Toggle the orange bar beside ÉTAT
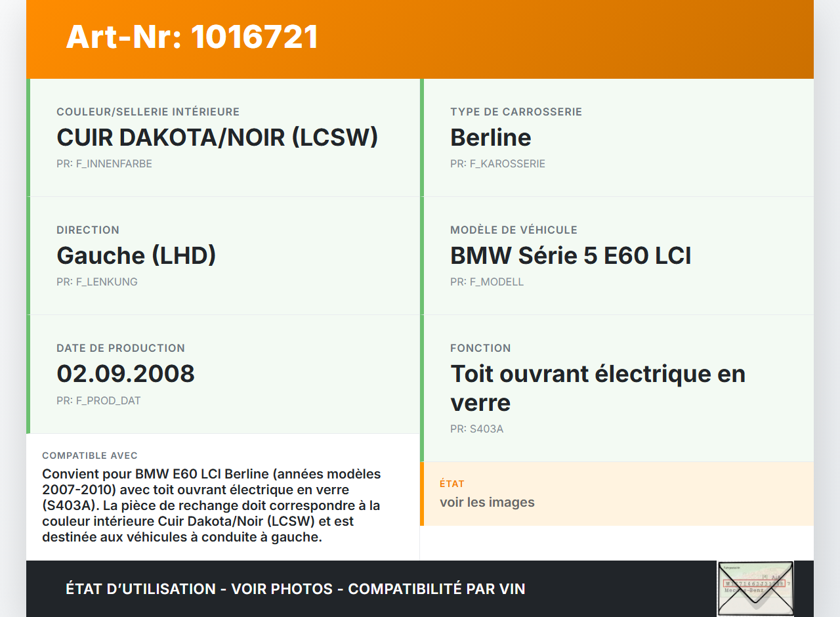 (423, 494)
